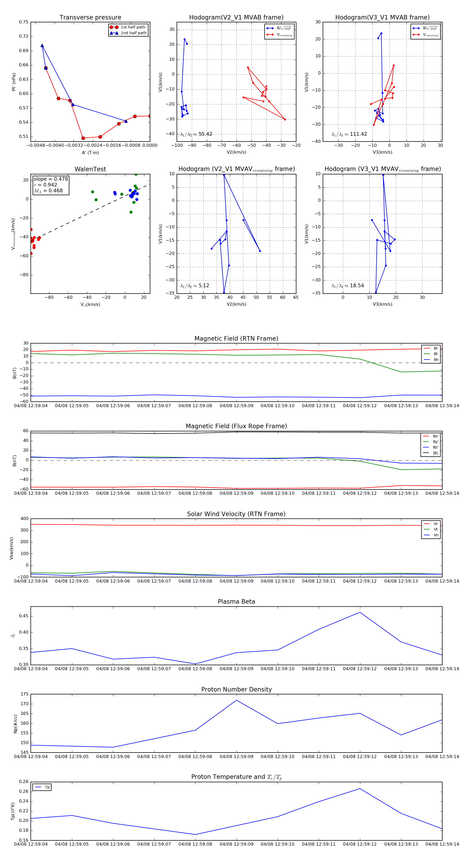473x868 pixels.
Task: Click the 'r = 0.942' annotation
Action: click(x=45, y=185)
